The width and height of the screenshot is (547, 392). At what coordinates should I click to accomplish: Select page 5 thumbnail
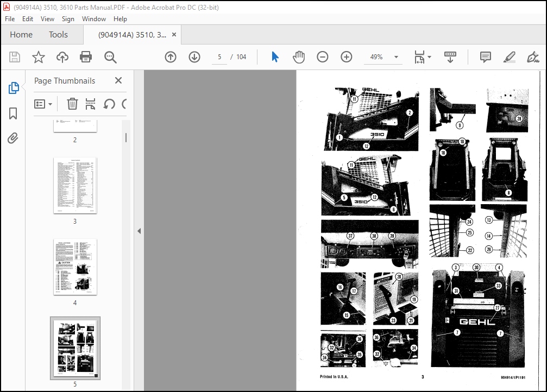point(75,348)
